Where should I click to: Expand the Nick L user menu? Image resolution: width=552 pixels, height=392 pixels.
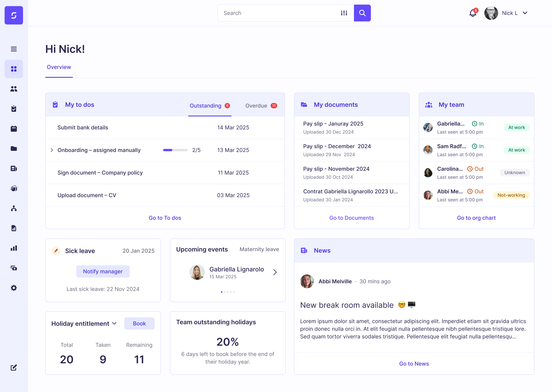pyautogui.click(x=525, y=13)
